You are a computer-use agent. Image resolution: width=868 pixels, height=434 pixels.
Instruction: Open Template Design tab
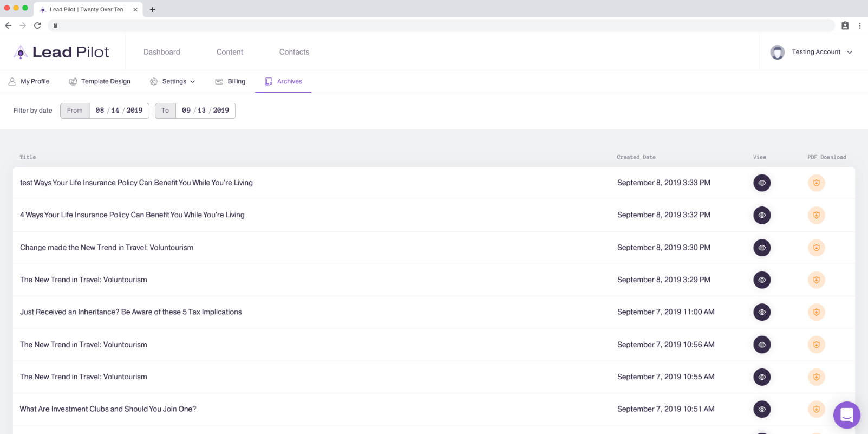point(100,81)
